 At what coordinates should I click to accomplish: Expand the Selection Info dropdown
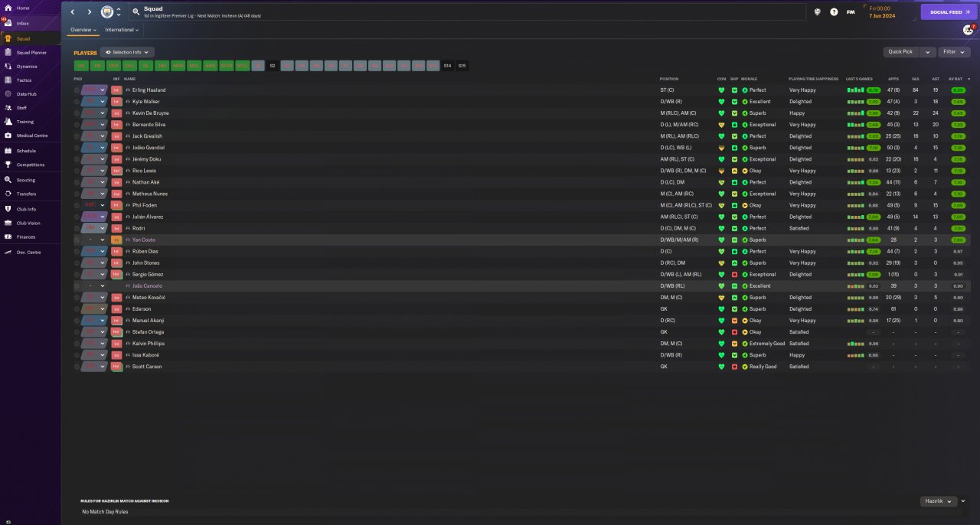click(x=127, y=52)
